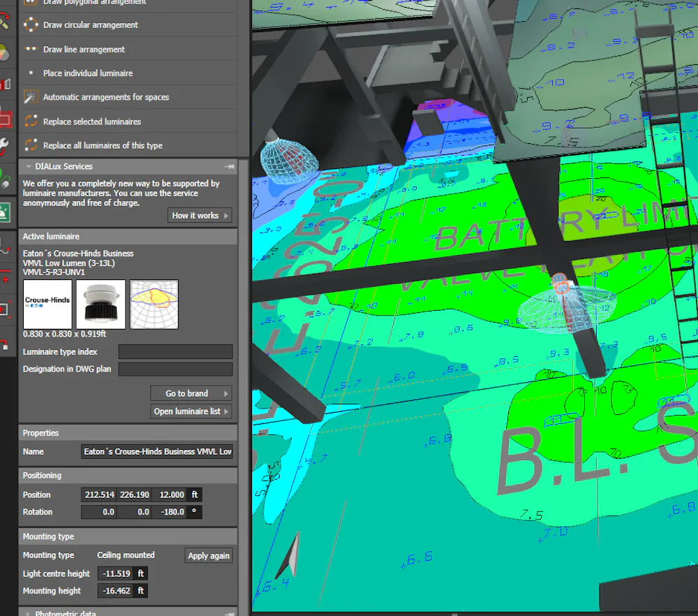Click the Replace selected luminaires icon

tap(31, 121)
